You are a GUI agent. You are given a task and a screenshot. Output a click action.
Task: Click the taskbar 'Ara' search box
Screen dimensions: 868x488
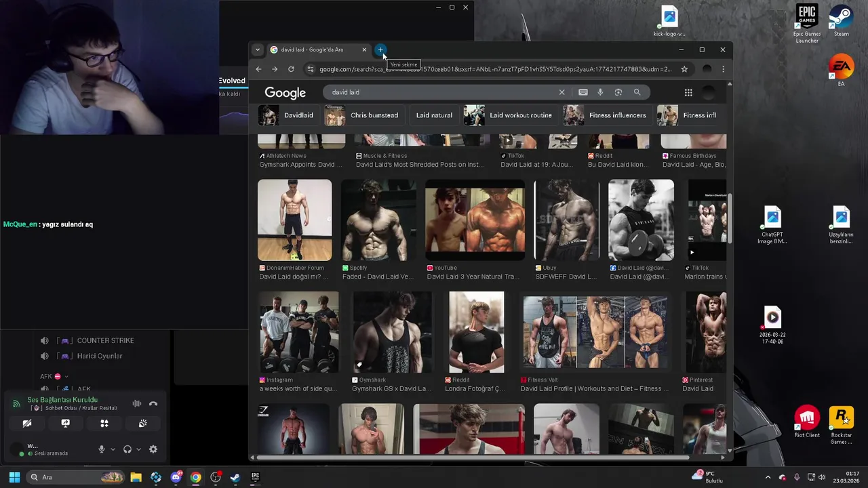click(x=75, y=477)
